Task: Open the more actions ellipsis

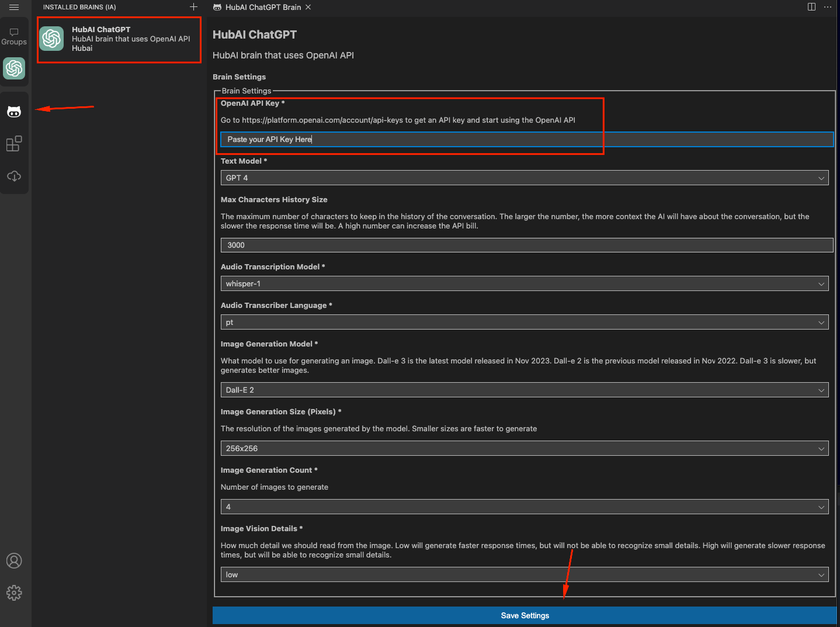Action: point(828,7)
